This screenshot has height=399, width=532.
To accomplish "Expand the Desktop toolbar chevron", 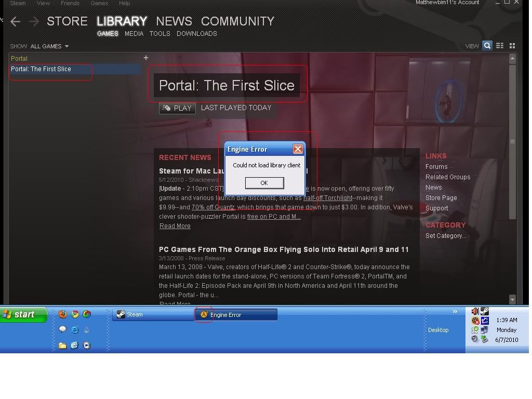I will 455,312.
